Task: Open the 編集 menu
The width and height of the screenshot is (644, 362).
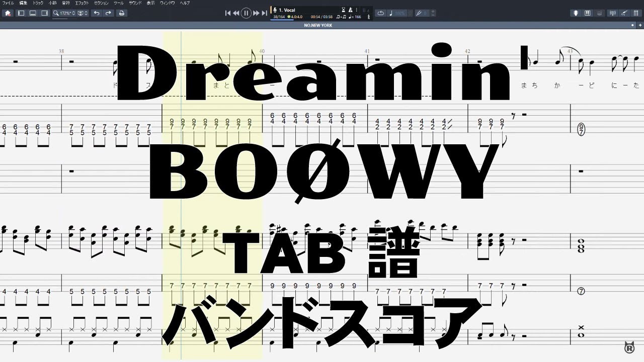Action: [23, 3]
